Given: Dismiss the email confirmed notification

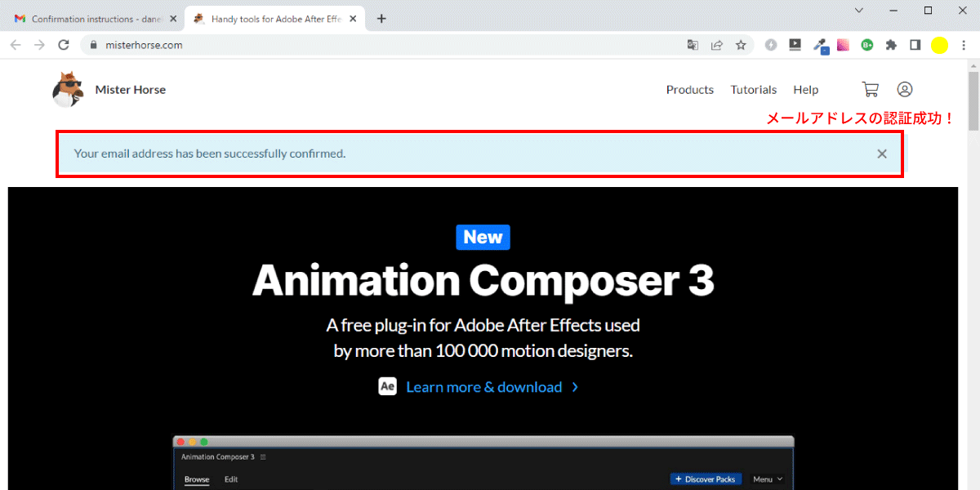Looking at the screenshot, I should (882, 154).
